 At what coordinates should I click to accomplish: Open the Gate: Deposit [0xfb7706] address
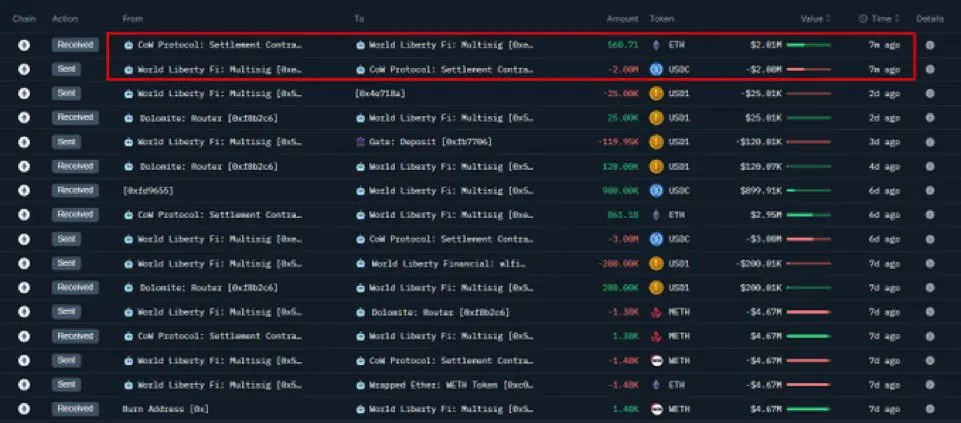(x=430, y=142)
